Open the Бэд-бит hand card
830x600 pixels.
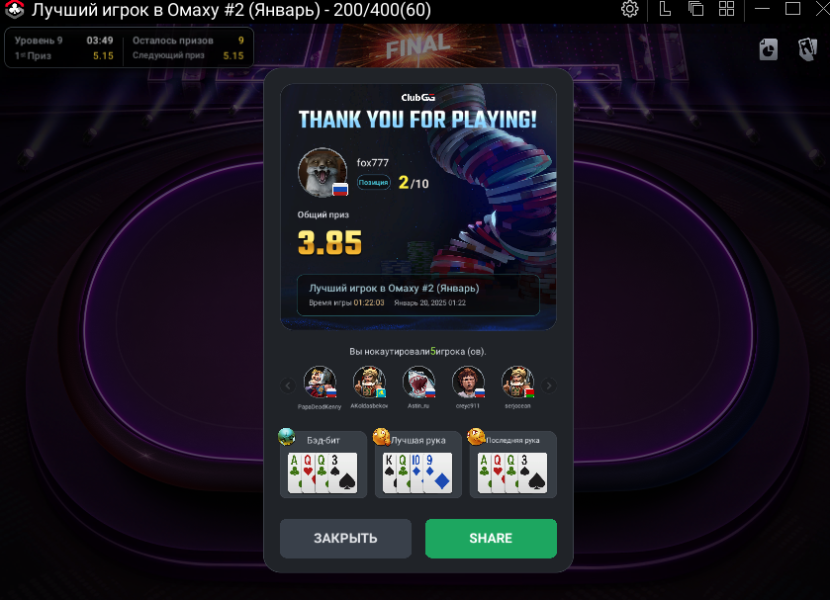[x=323, y=465]
